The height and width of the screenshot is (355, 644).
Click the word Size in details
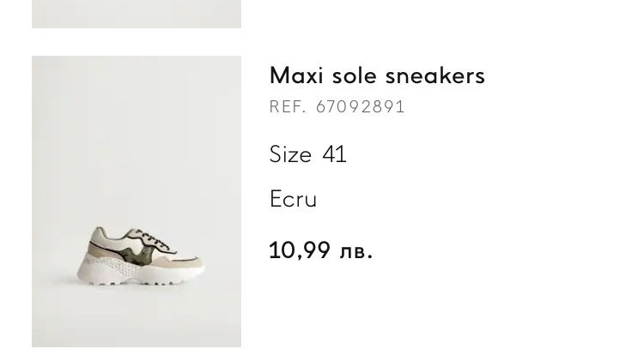point(290,154)
